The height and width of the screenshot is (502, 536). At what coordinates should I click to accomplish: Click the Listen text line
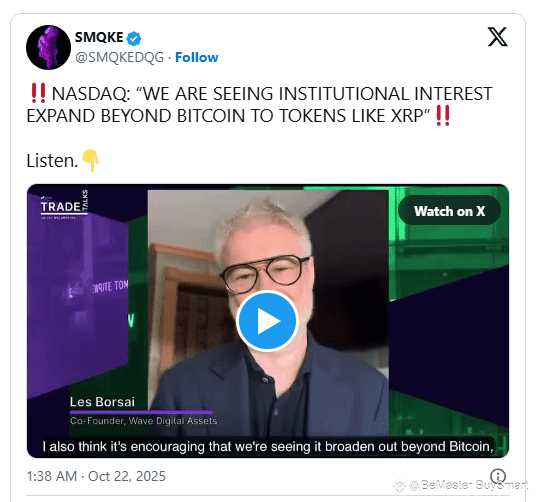(52, 161)
